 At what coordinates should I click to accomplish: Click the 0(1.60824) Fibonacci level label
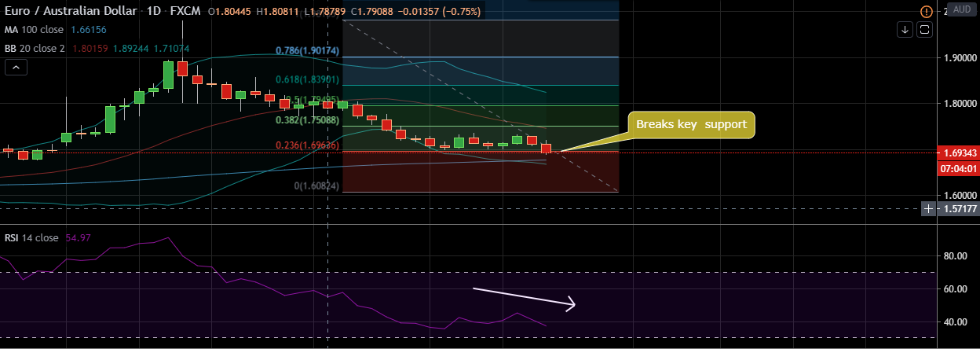click(x=317, y=186)
